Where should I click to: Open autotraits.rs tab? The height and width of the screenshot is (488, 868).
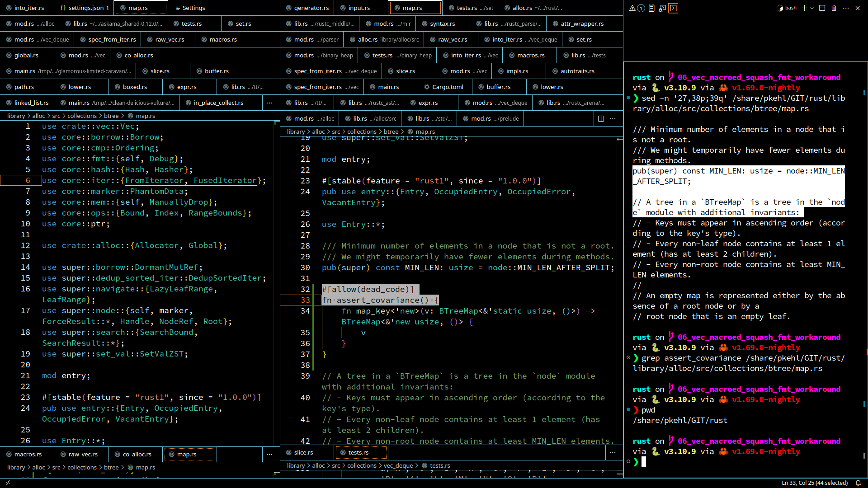pos(574,71)
